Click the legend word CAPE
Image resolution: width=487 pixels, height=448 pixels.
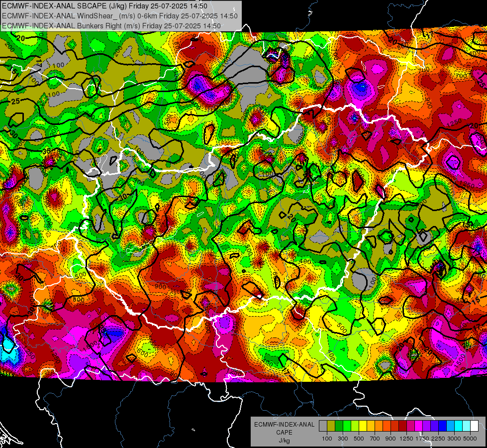(x=284, y=432)
